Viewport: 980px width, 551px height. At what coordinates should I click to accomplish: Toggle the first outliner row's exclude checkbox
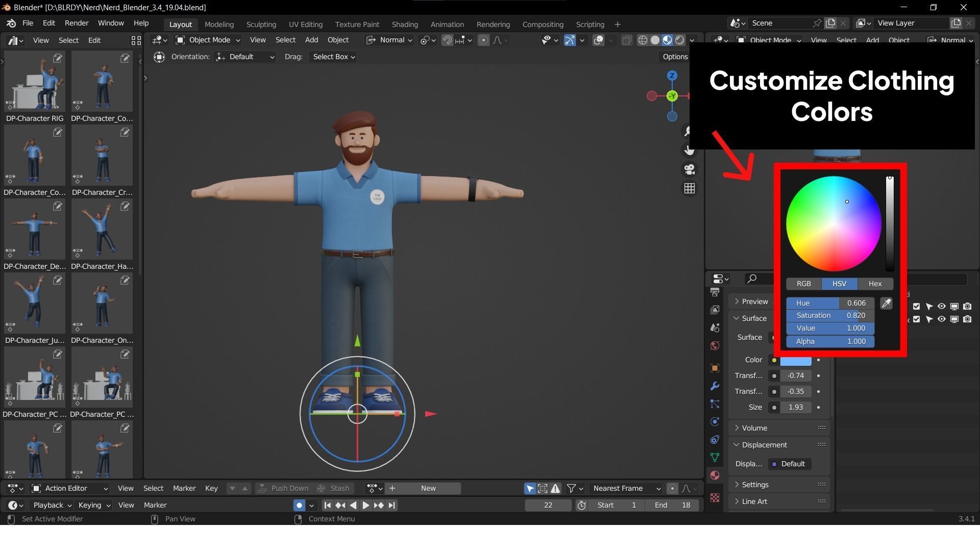917,307
